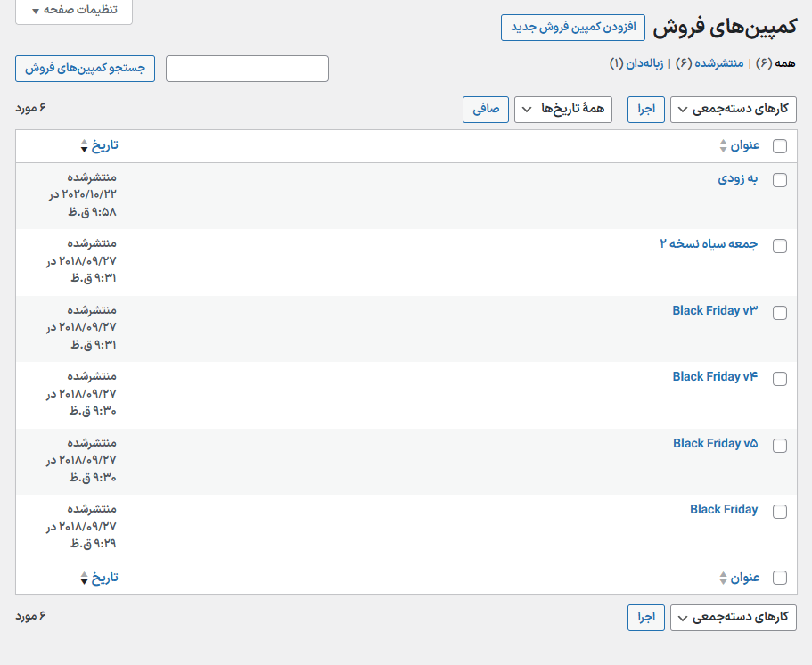Screen dimensions: 812x665
Task: Expand the 'تنظیمات صفحه' screen options
Action: click(x=74, y=11)
